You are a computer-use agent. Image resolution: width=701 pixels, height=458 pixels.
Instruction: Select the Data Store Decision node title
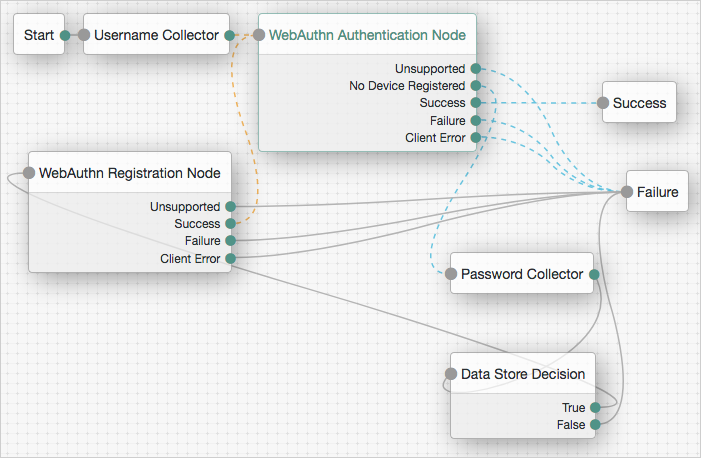pyautogui.click(x=523, y=373)
